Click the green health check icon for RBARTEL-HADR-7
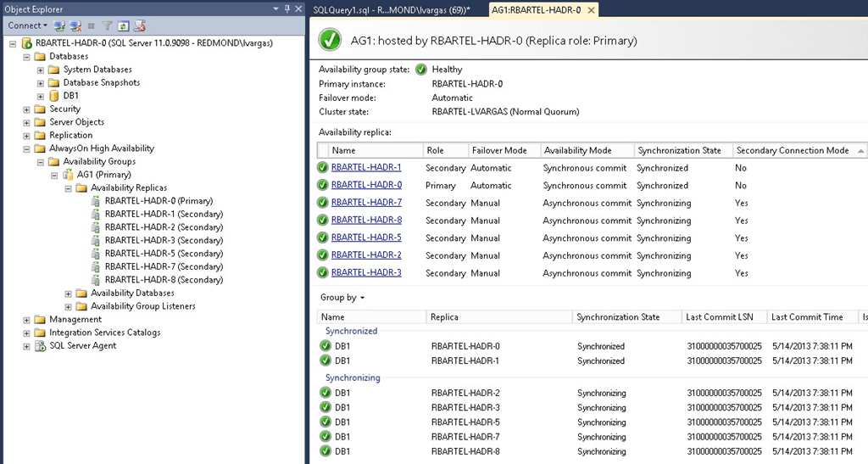 pos(323,203)
